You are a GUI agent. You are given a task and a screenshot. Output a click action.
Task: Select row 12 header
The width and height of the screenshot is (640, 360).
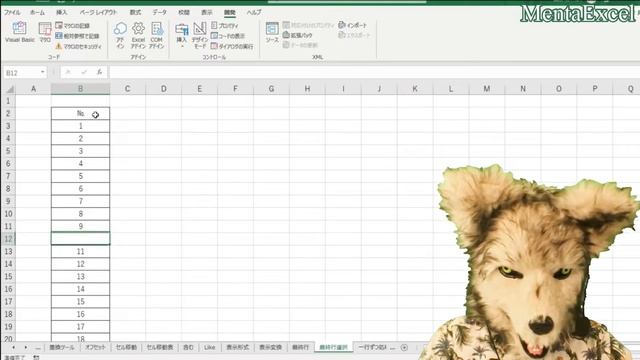pyautogui.click(x=8, y=239)
